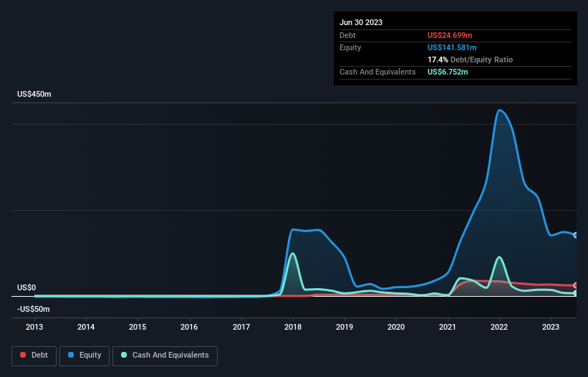Click the US$450m y-axis label
The width and height of the screenshot is (588, 377).
point(34,94)
